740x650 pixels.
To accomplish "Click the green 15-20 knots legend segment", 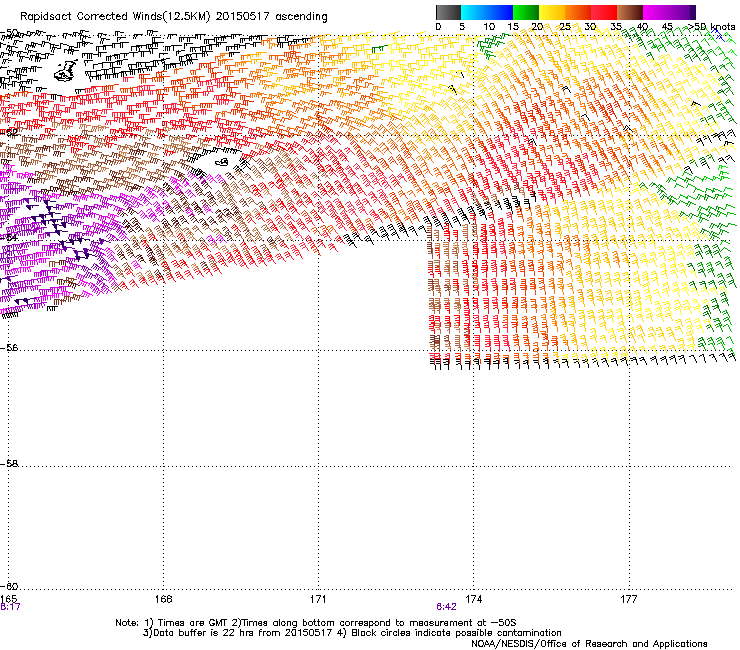I will tap(526, 12).
